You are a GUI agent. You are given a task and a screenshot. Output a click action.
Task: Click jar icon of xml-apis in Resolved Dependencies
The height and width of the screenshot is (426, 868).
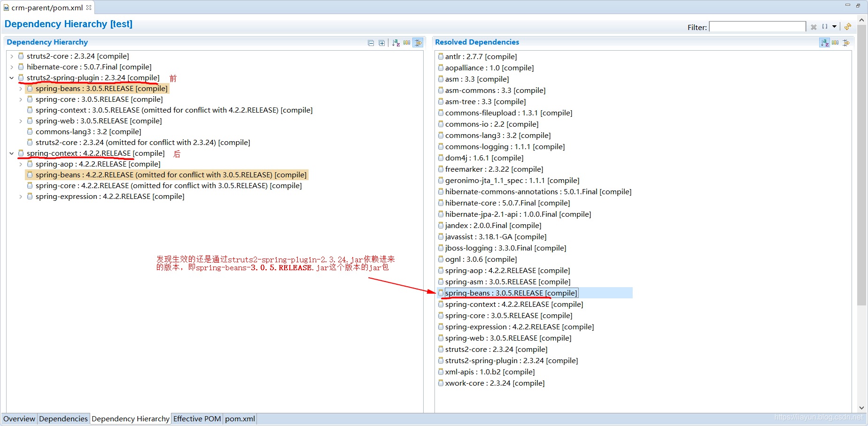tap(441, 372)
